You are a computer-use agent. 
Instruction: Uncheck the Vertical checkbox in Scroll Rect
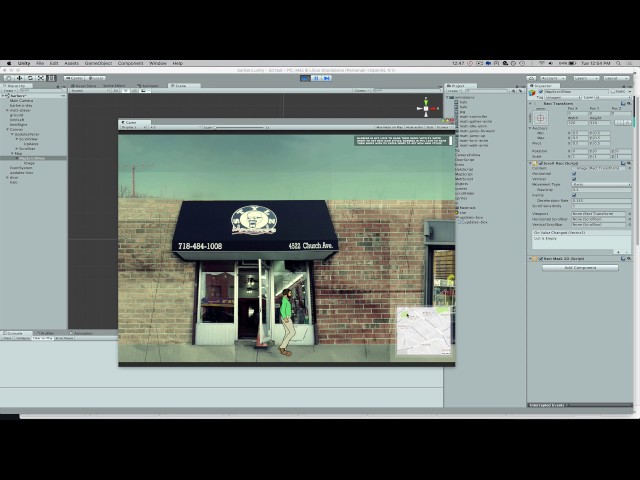[574, 179]
